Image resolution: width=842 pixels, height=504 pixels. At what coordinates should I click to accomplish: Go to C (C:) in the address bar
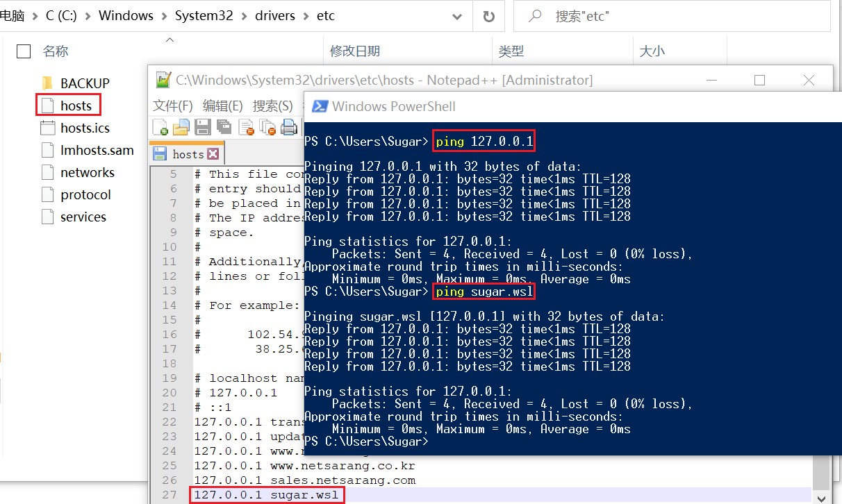point(61,16)
